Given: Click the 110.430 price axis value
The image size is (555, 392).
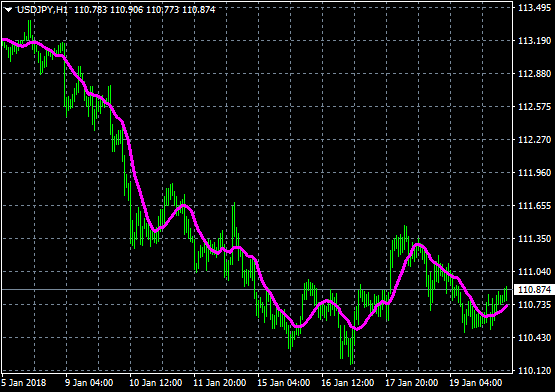Looking at the screenshot, I should point(534,337).
